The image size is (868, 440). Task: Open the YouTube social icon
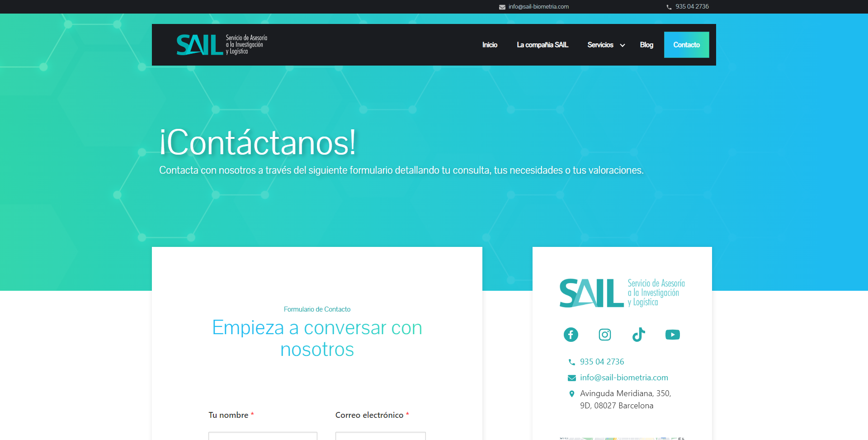pos(672,335)
